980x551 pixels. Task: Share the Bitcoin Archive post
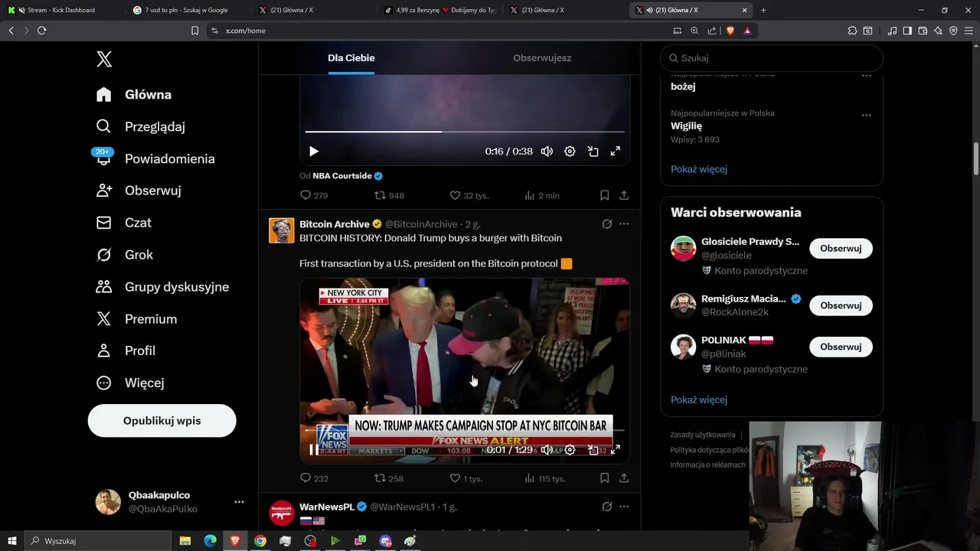coord(624,479)
